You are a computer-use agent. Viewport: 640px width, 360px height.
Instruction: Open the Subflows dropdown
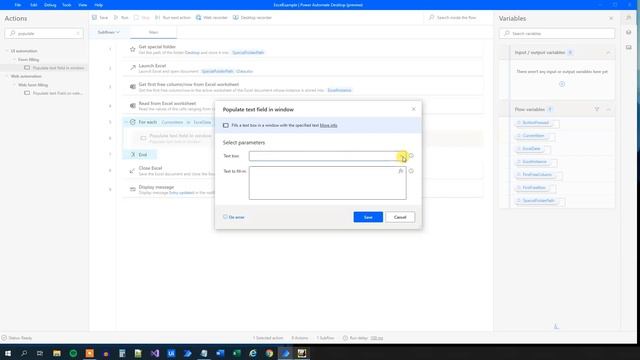(109, 32)
